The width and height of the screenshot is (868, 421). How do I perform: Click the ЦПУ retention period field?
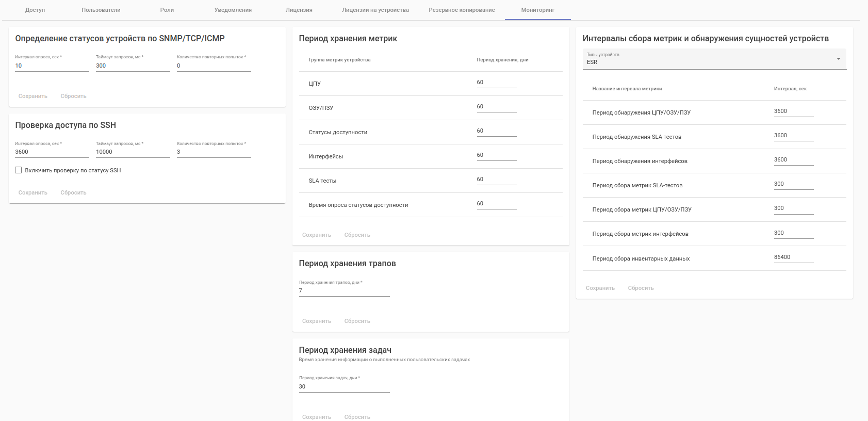click(x=496, y=83)
